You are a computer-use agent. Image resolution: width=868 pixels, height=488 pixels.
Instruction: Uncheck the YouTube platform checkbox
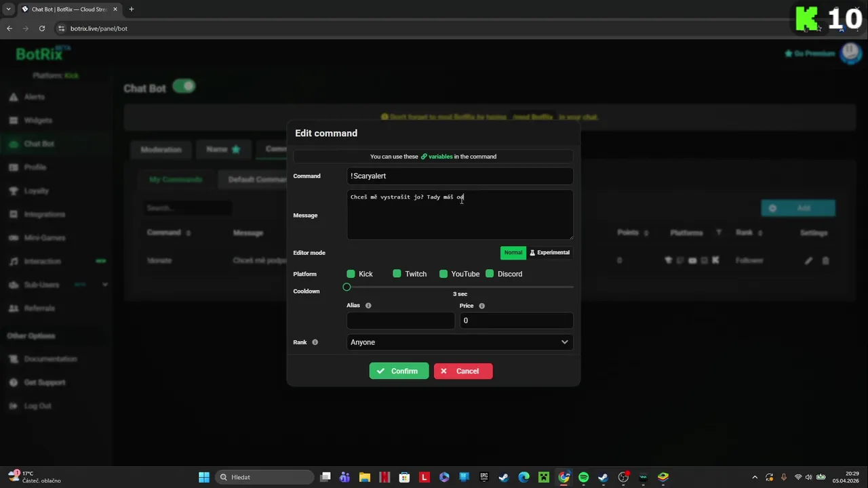(x=443, y=274)
